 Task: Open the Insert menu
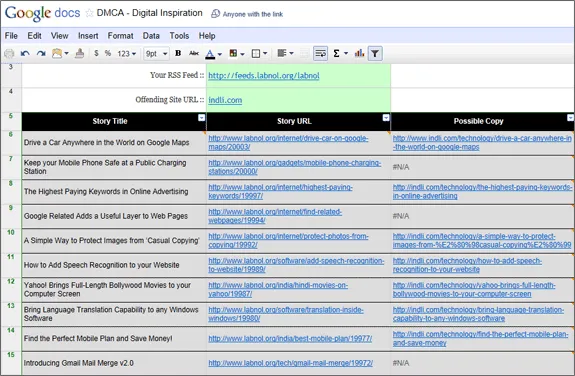[x=88, y=36]
